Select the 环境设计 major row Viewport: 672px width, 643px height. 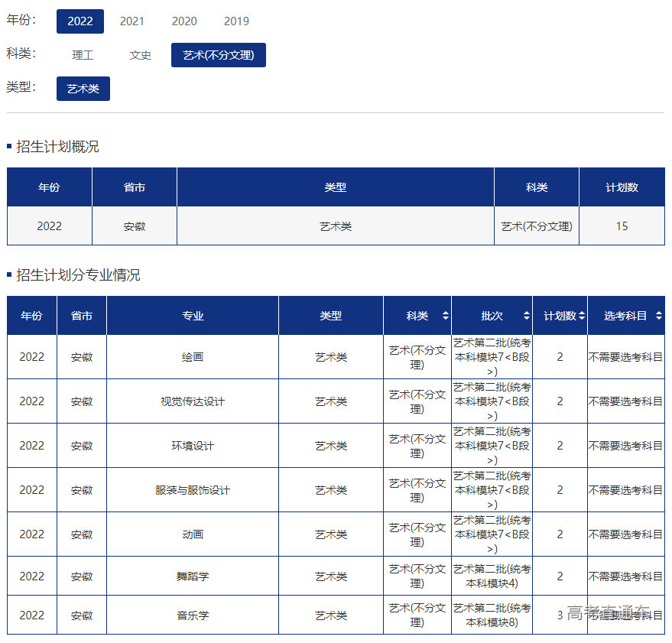coord(193,446)
